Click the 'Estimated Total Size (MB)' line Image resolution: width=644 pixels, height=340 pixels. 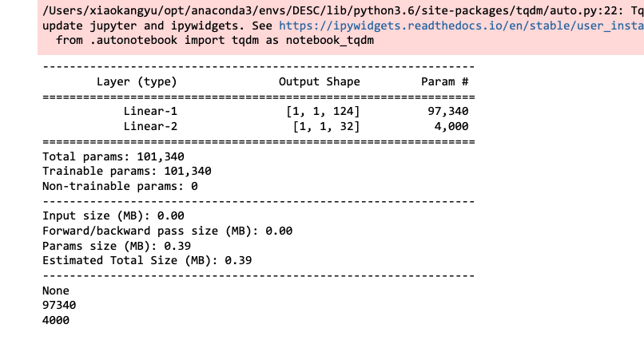146,260
